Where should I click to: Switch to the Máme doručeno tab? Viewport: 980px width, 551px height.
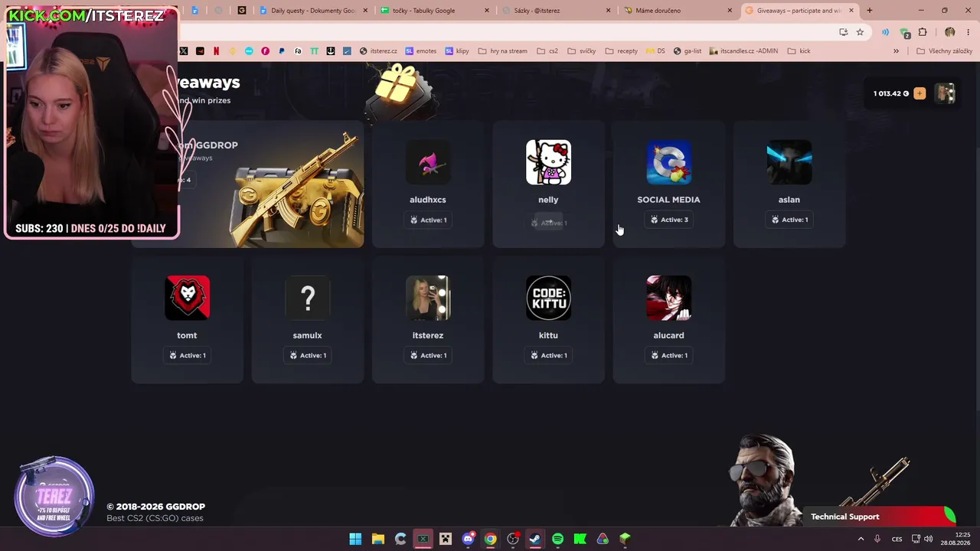coord(677,11)
